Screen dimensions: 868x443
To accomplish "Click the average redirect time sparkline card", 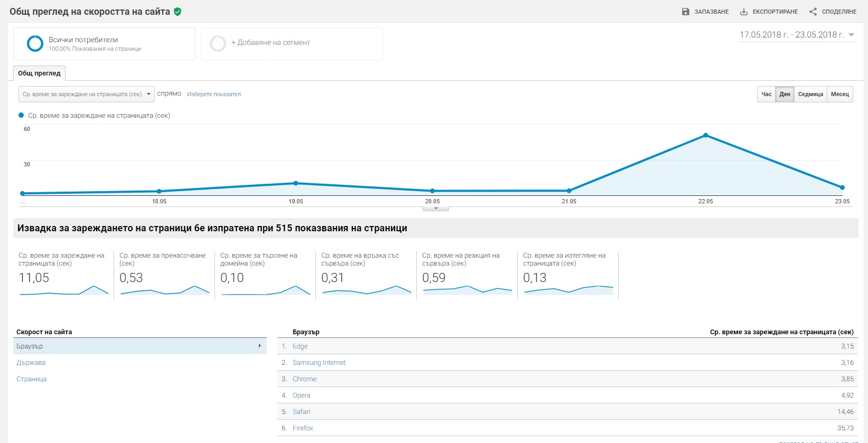I will [x=164, y=276].
